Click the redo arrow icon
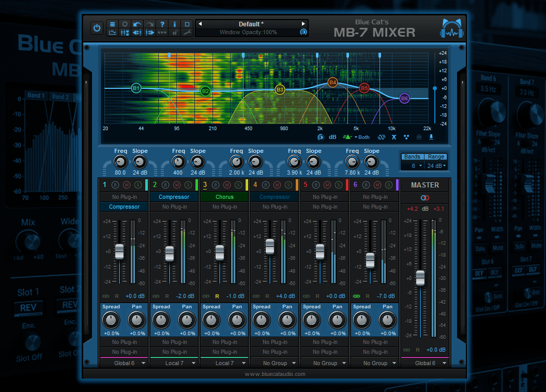This screenshot has width=546, height=392. point(150,24)
